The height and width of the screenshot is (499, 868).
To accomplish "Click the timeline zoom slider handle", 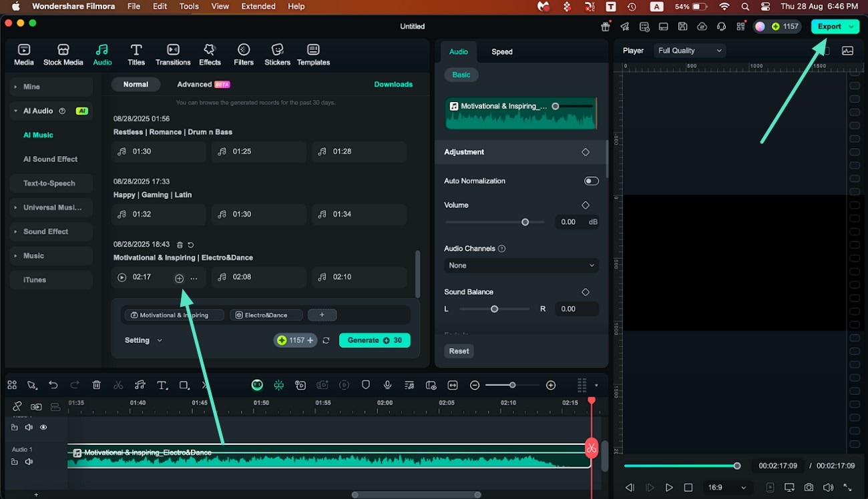I will point(512,385).
